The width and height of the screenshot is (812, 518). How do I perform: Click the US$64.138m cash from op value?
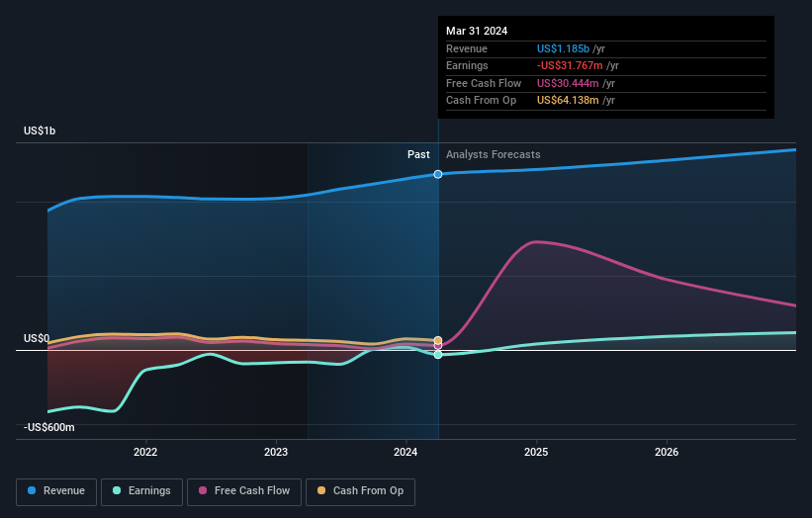tap(568, 101)
